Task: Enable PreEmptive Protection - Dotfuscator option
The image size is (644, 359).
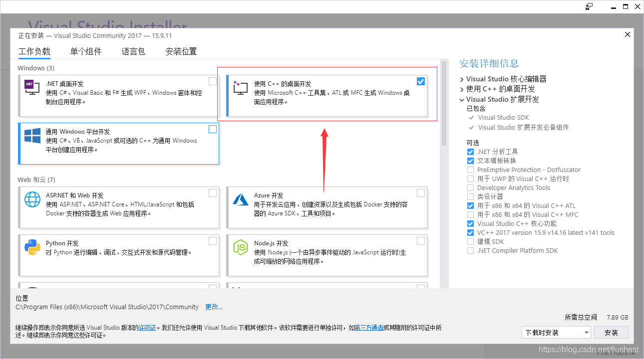Action: [x=470, y=170]
